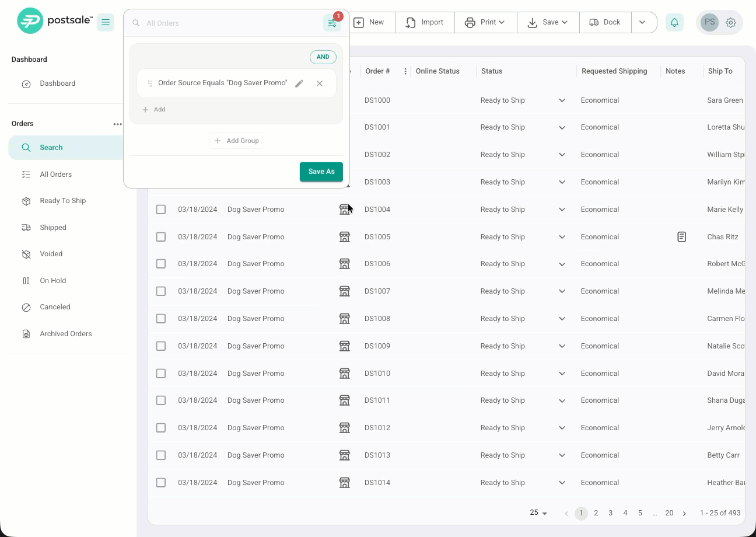Tick the checkbox for order DS1009
756x537 pixels.
point(161,346)
